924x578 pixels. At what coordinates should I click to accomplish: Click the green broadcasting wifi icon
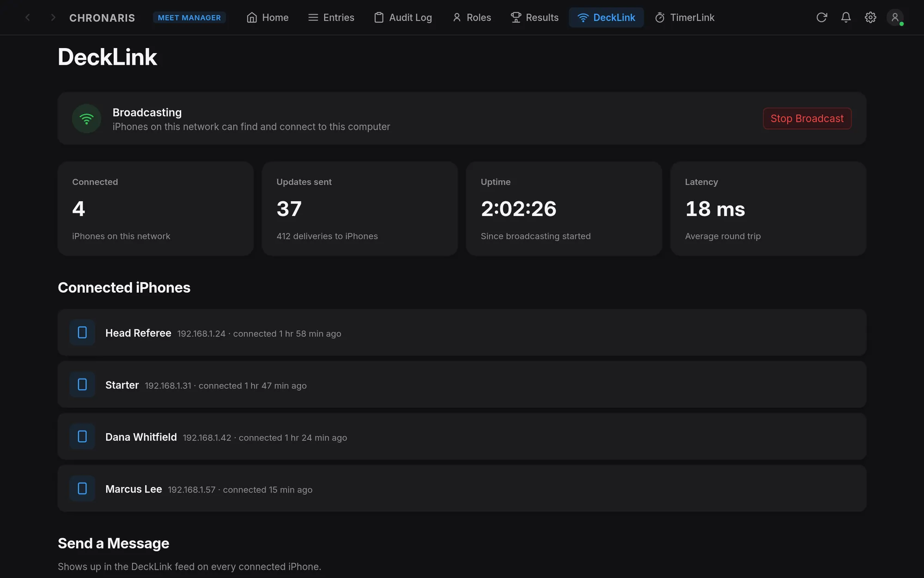point(86,119)
